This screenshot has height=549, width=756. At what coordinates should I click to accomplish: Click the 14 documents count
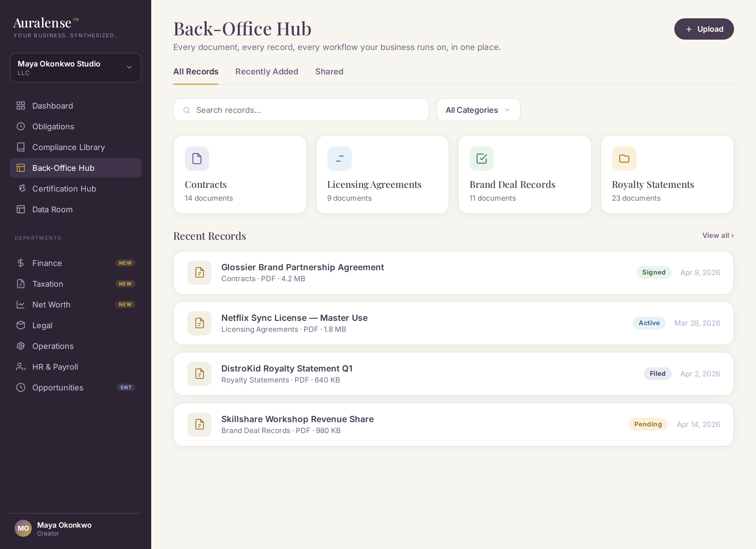point(209,198)
